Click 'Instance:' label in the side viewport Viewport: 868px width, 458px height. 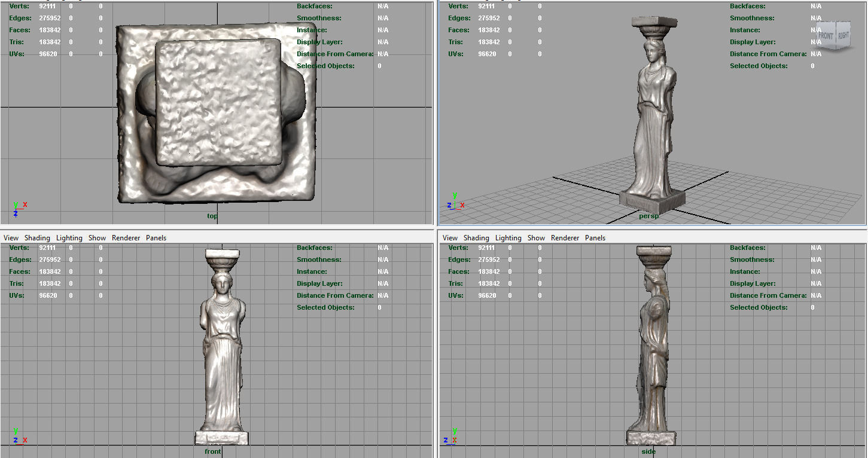pyautogui.click(x=745, y=271)
